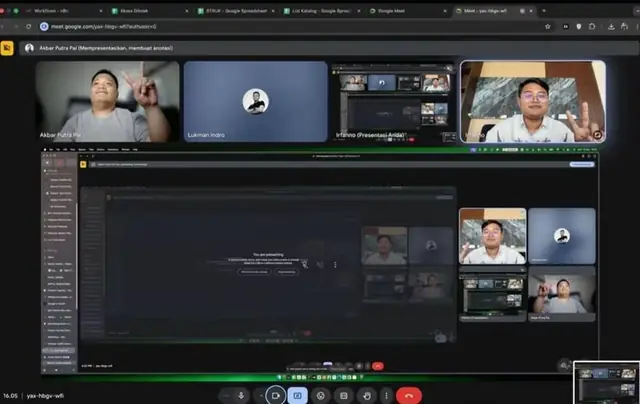Expand microphone audio settings arrow
The image size is (640, 404).
[226, 395]
